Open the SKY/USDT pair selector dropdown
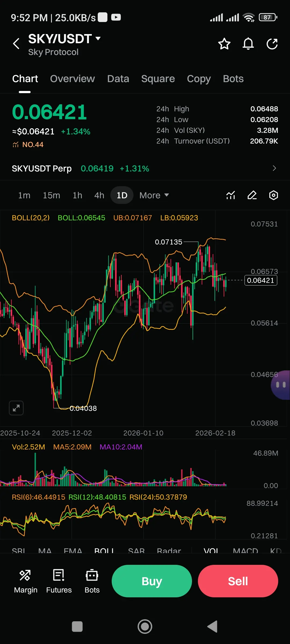The image size is (290, 644). [64, 39]
